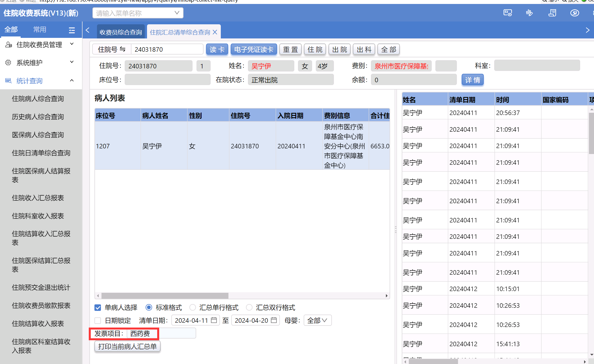Enable the 日期锁定 checkbox
594x364 pixels.
click(x=98, y=320)
